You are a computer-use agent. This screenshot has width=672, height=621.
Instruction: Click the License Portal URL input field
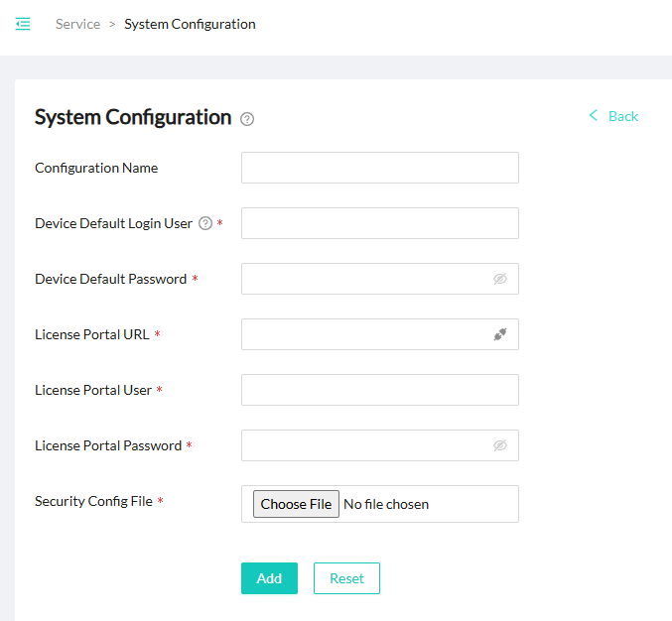(x=364, y=334)
